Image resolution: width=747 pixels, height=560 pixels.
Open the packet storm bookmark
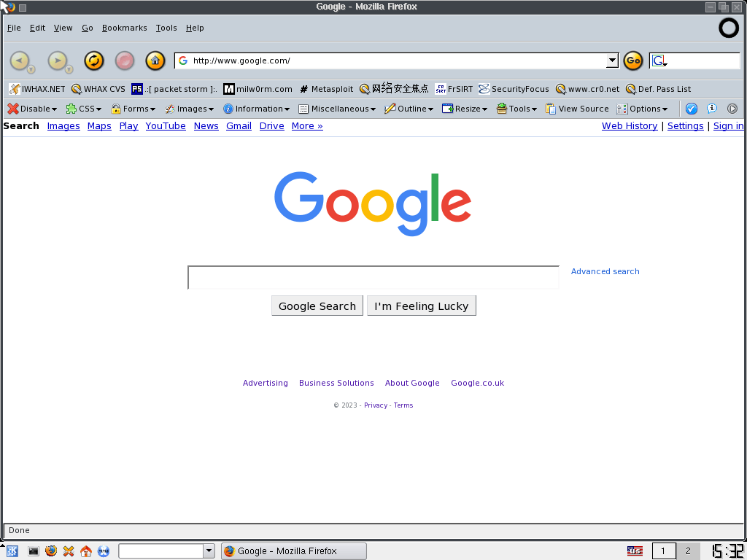(174, 89)
